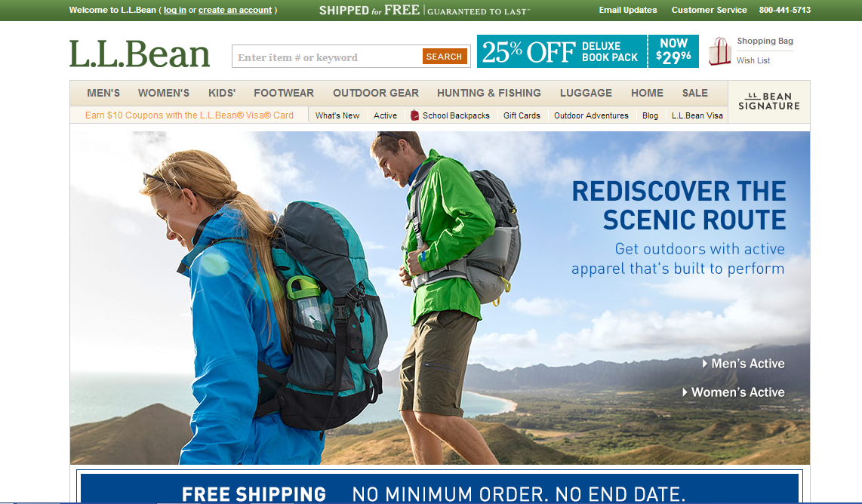This screenshot has width=862, height=504.
Task: Click the Earn $10 Coupons Visa Card link
Action: pyautogui.click(x=189, y=115)
